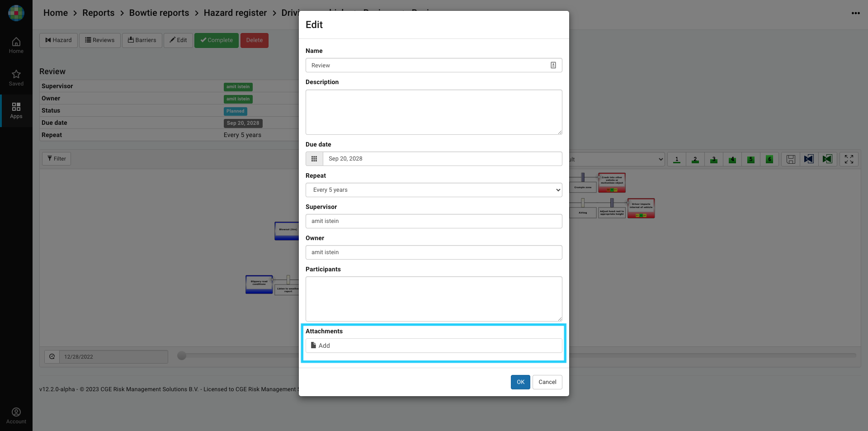
Task: Click the save diagram floppy disk icon
Action: [x=791, y=159]
